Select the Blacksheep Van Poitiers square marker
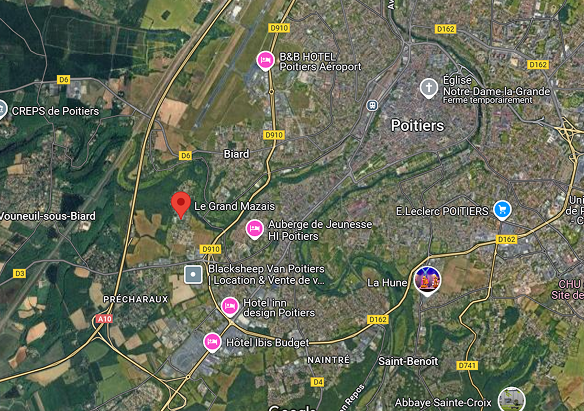 pos(193,275)
